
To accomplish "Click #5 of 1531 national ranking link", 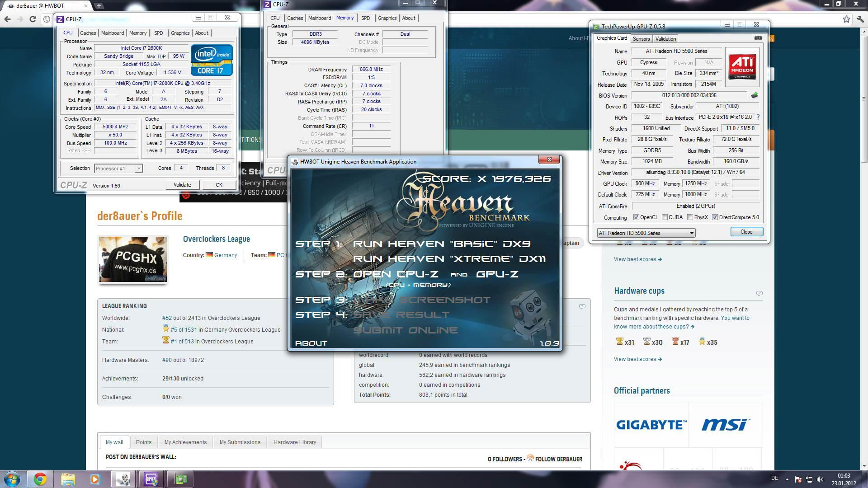I will click(184, 330).
